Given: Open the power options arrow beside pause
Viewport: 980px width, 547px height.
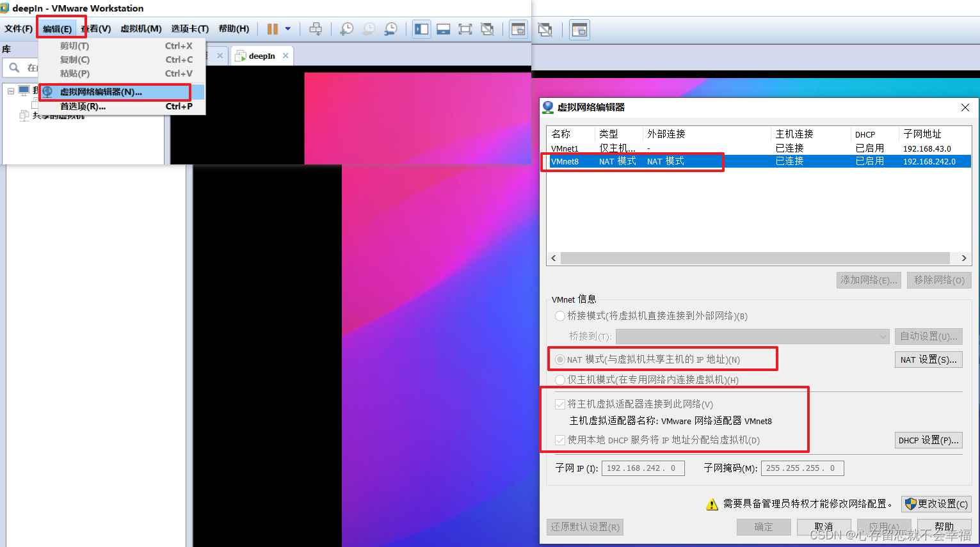Looking at the screenshot, I should coord(288,29).
